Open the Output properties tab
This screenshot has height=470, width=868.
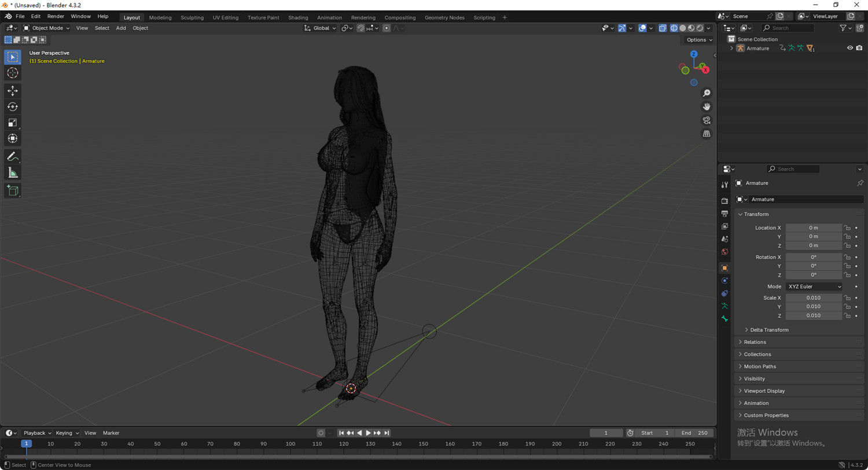(724, 214)
